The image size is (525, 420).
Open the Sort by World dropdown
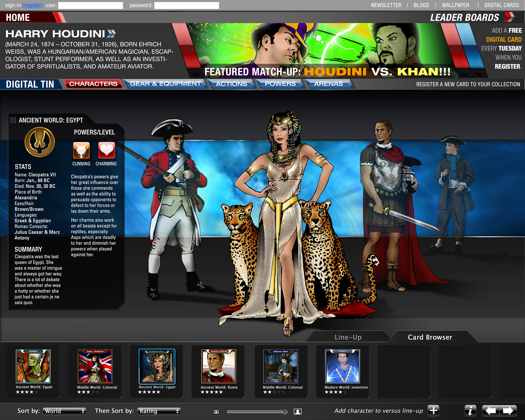64,411
